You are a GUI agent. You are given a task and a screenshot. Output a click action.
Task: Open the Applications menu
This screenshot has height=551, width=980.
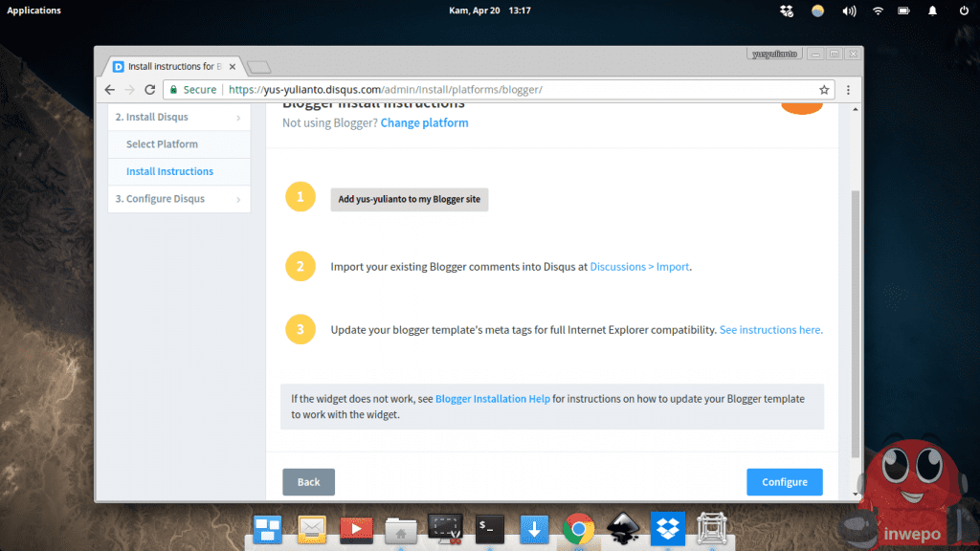(x=33, y=10)
